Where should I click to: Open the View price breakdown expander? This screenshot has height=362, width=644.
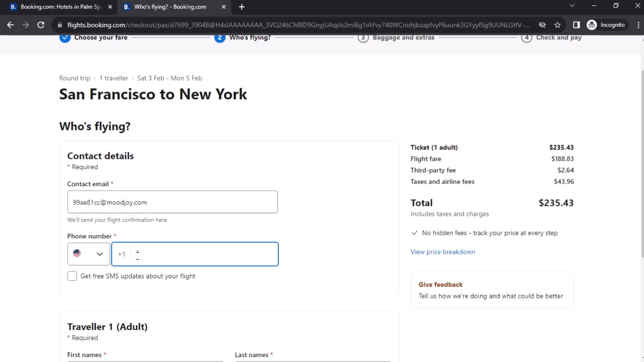pos(442,251)
